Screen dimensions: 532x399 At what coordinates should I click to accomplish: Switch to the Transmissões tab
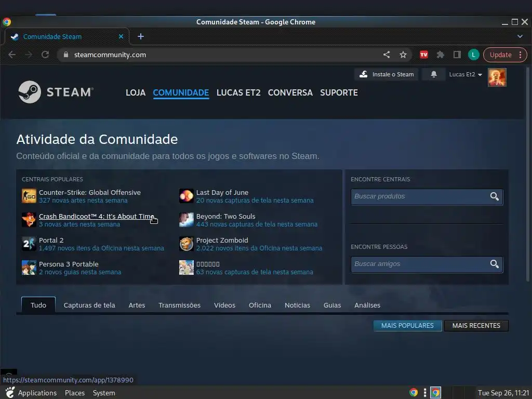point(179,305)
